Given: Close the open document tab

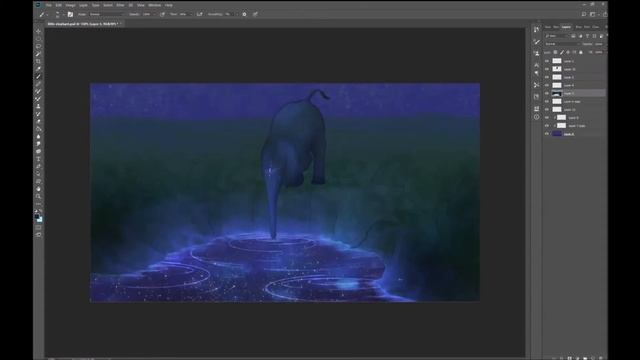Looking at the screenshot, I should point(121,24).
